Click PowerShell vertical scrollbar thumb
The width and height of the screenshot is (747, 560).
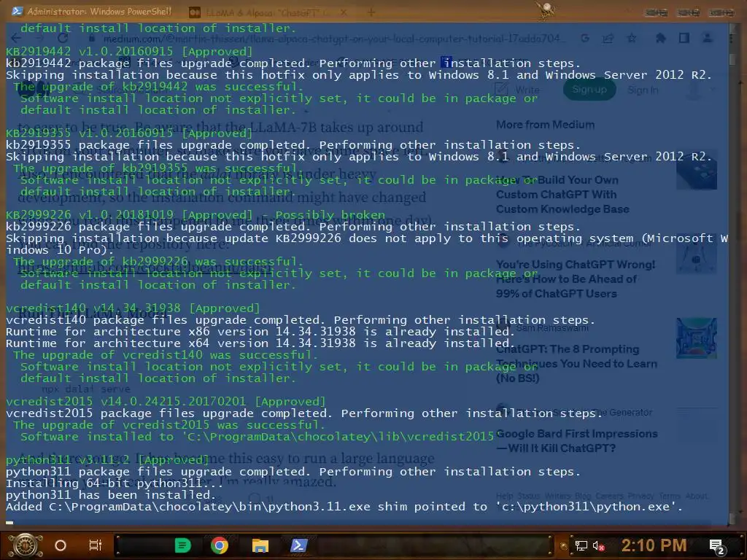[733, 60]
